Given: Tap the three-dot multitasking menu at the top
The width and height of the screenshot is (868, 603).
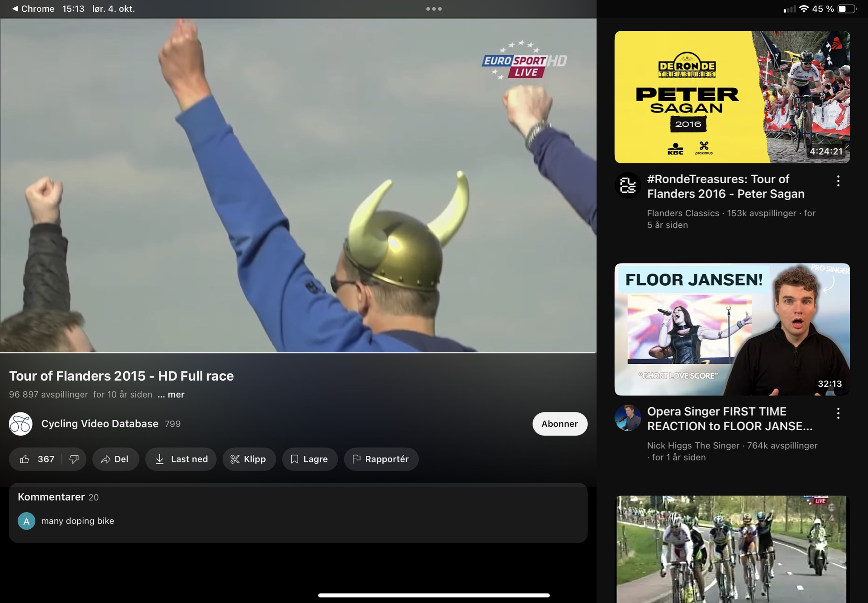Looking at the screenshot, I should [434, 9].
